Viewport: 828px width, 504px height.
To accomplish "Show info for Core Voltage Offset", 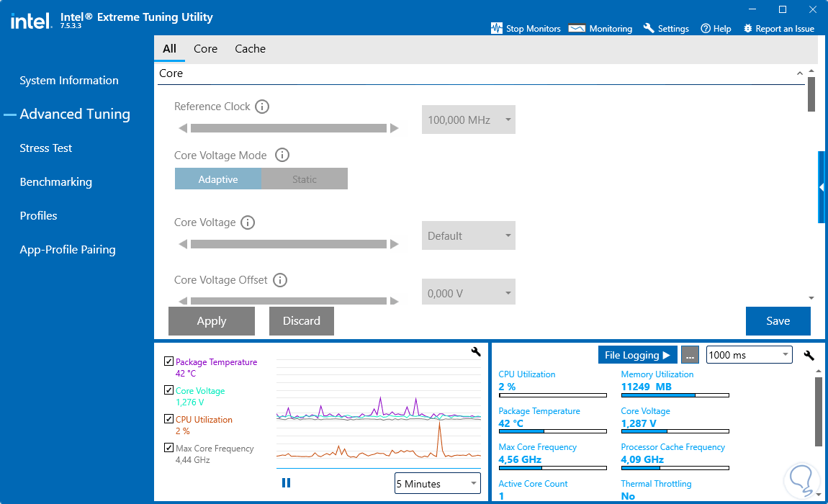I will click(x=280, y=280).
